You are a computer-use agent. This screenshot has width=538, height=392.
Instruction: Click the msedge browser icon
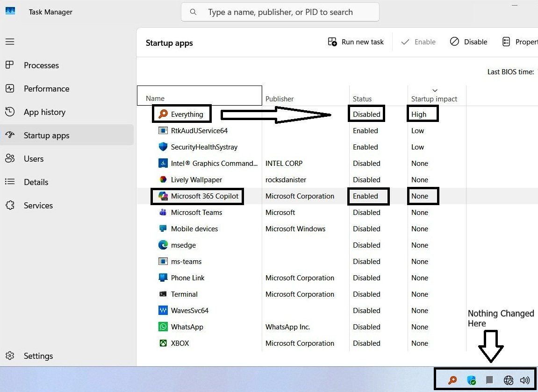163,245
